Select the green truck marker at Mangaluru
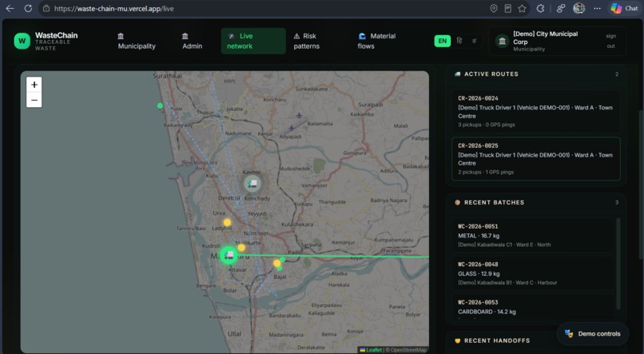The height and width of the screenshot is (354, 644). click(x=229, y=256)
